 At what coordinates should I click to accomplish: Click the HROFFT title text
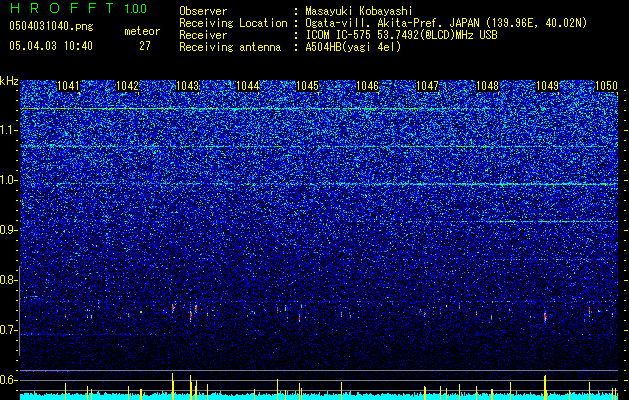point(61,8)
